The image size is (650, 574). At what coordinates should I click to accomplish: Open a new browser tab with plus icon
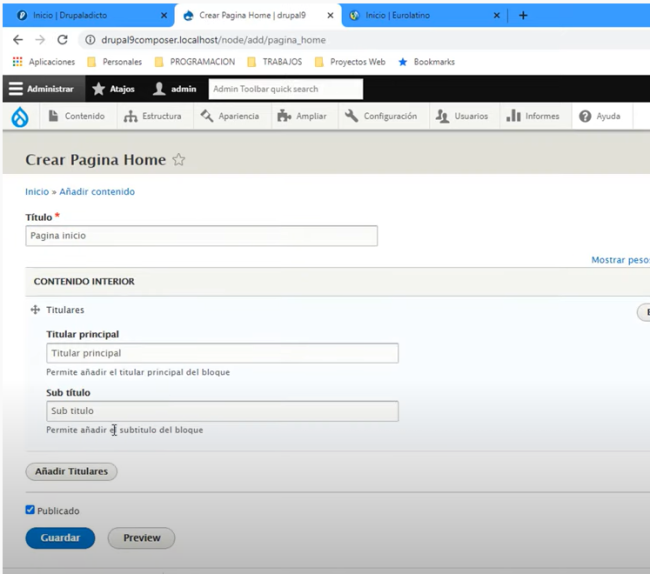[x=523, y=15]
